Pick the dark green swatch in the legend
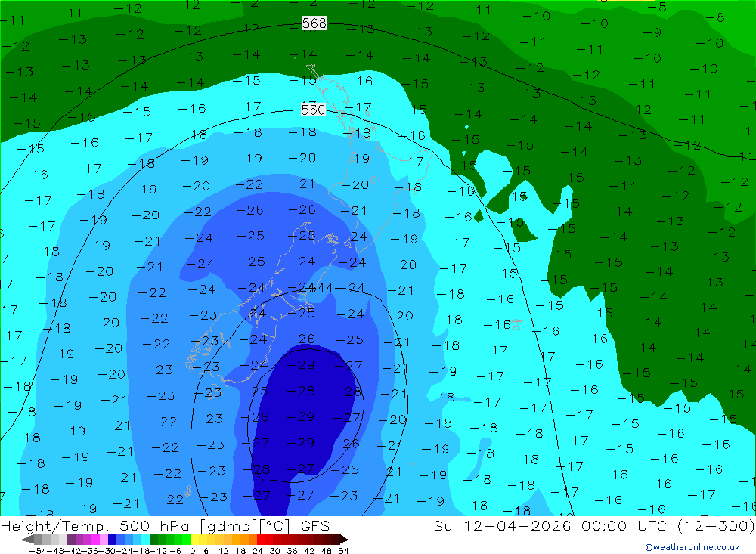Viewport: 756px width, 554px height. (x=153, y=540)
